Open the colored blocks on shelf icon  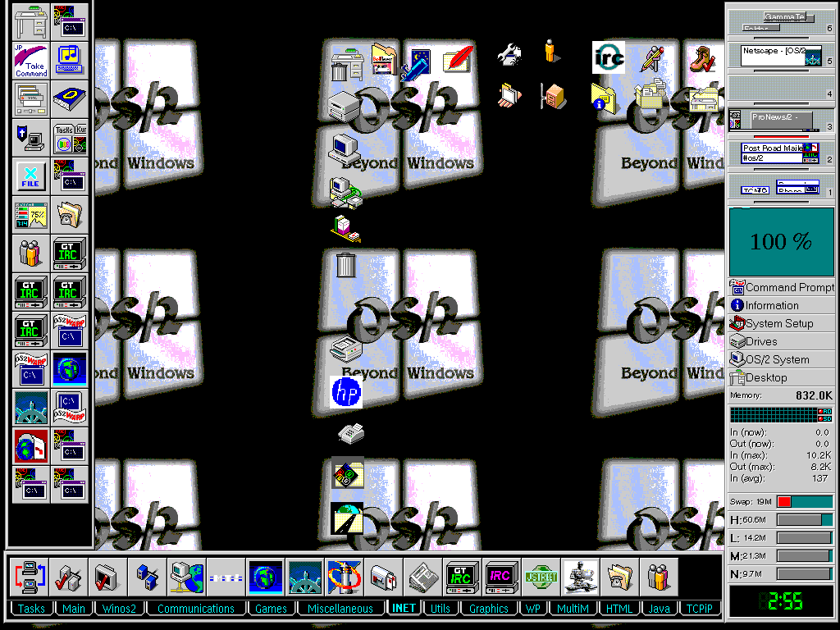345,229
